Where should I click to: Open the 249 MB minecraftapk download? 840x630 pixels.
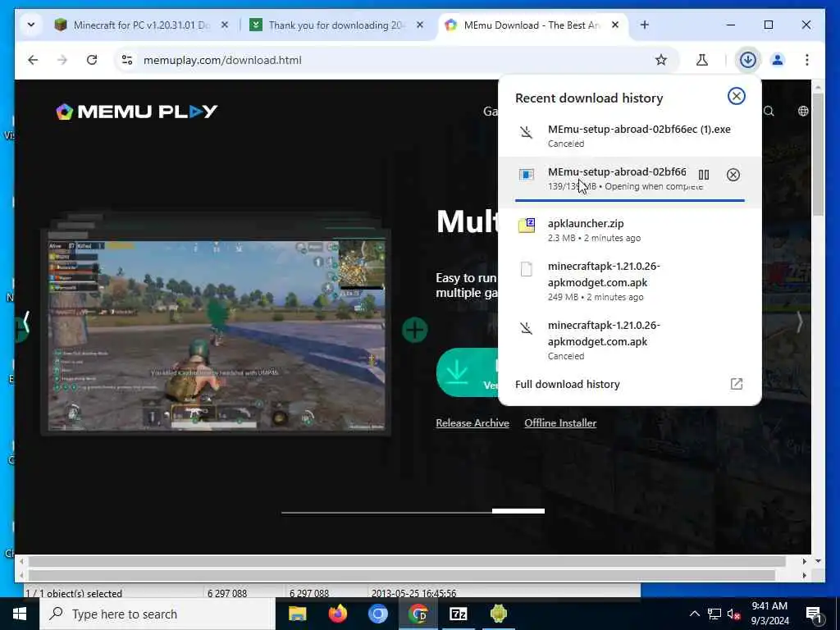(629, 281)
